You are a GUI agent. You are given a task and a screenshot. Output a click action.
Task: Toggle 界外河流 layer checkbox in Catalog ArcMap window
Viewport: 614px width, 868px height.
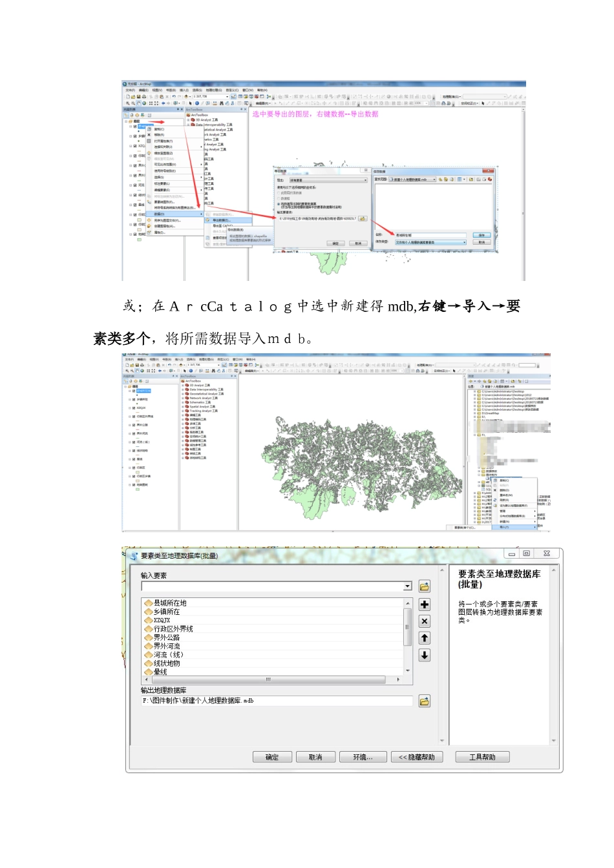(x=134, y=433)
